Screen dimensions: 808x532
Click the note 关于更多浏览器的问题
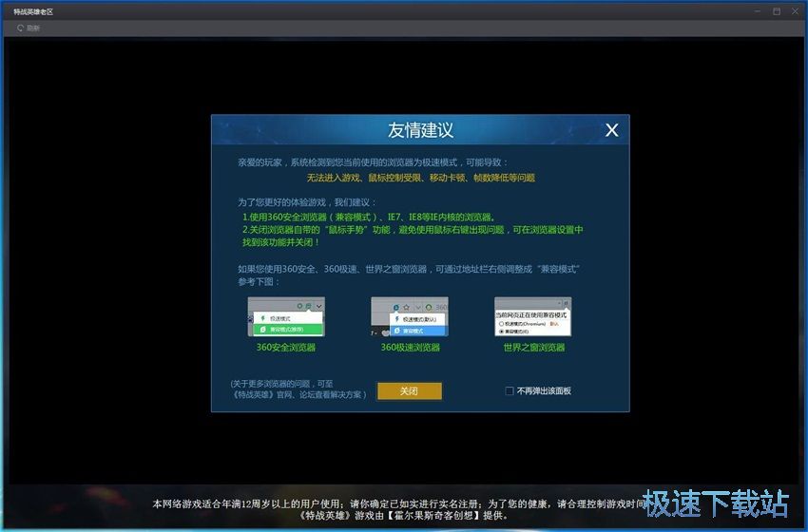point(298,389)
